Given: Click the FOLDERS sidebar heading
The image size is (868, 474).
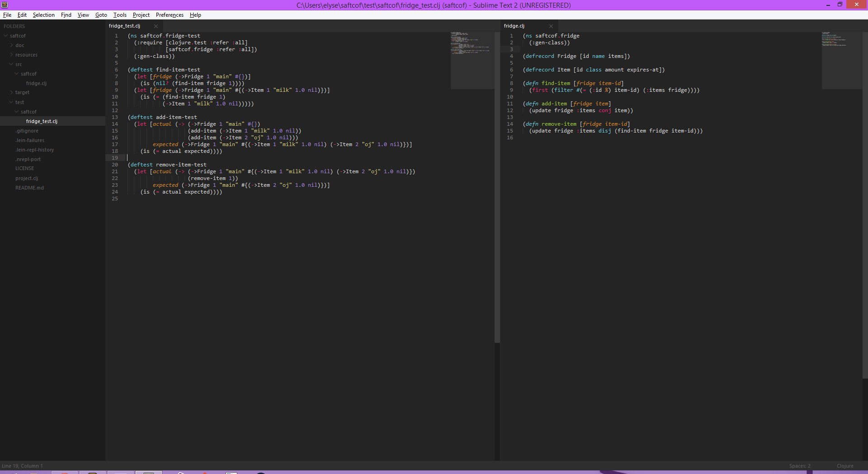Looking at the screenshot, I should [x=14, y=26].
